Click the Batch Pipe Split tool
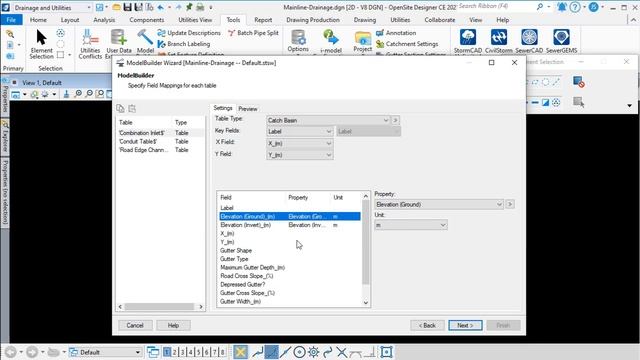The image size is (640, 360). 253,33
